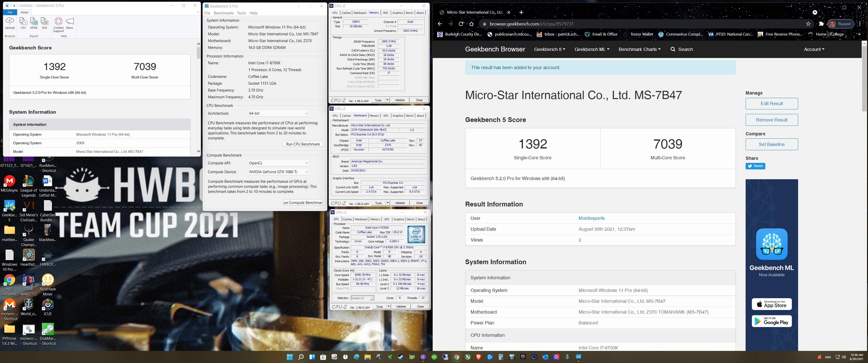Expand Geekbench ML navbar menu
This screenshot has height=363, width=868.
pos(592,49)
